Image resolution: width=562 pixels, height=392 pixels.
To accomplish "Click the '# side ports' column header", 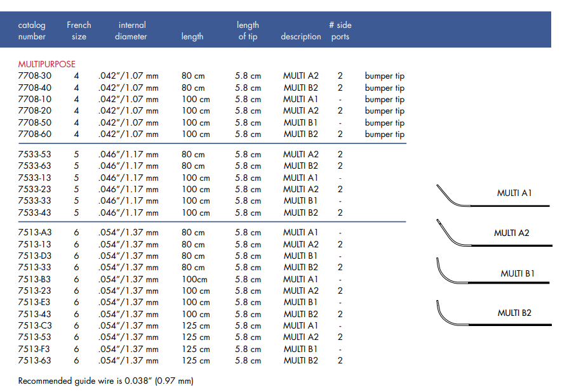I will [340, 30].
